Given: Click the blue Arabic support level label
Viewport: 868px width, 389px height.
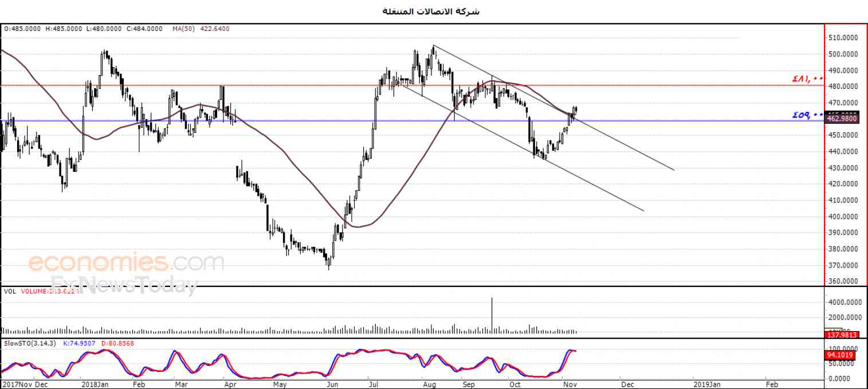Looking at the screenshot, I should click(x=808, y=115).
